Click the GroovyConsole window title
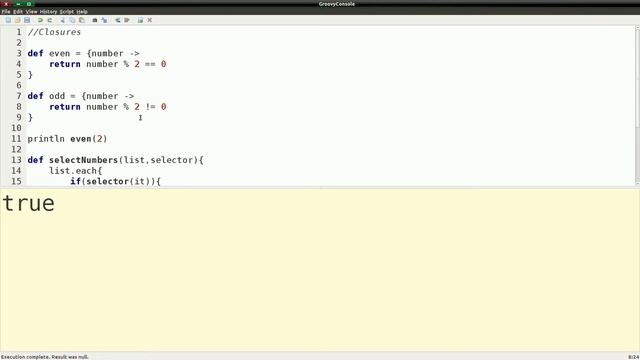Viewport: 640px width, 360px height. (x=337, y=4)
